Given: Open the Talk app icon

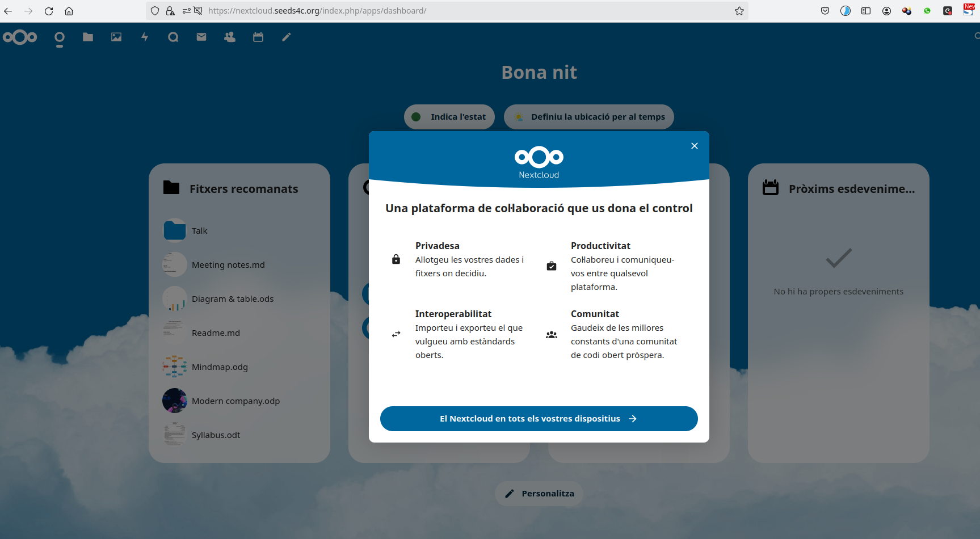Looking at the screenshot, I should [173, 37].
